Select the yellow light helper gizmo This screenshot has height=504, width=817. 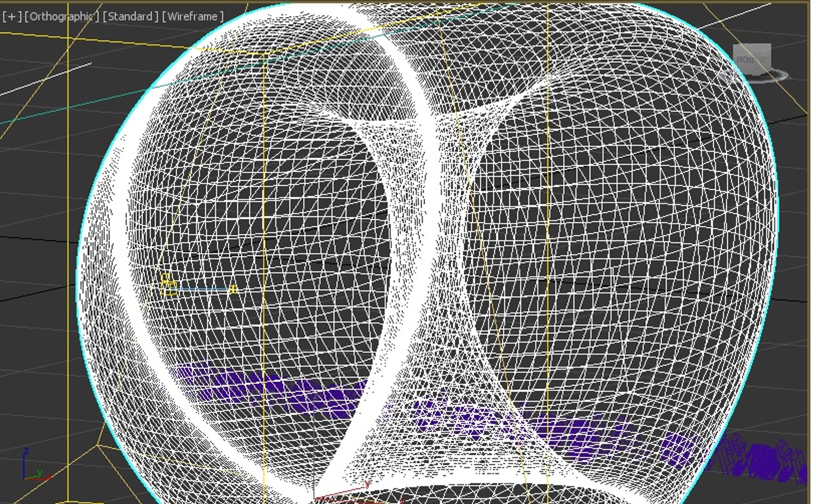pyautogui.click(x=168, y=285)
